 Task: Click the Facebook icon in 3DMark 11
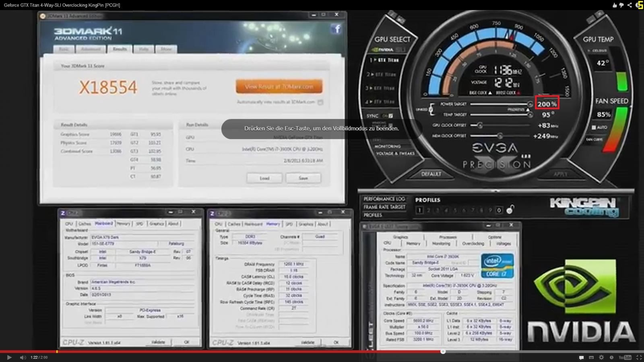click(336, 29)
